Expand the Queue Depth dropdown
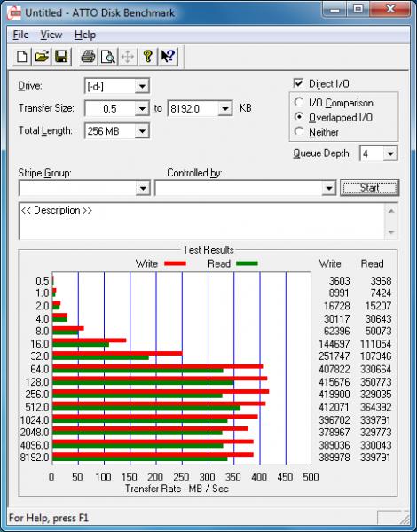Screen dimensions: 417x532 click(x=390, y=153)
